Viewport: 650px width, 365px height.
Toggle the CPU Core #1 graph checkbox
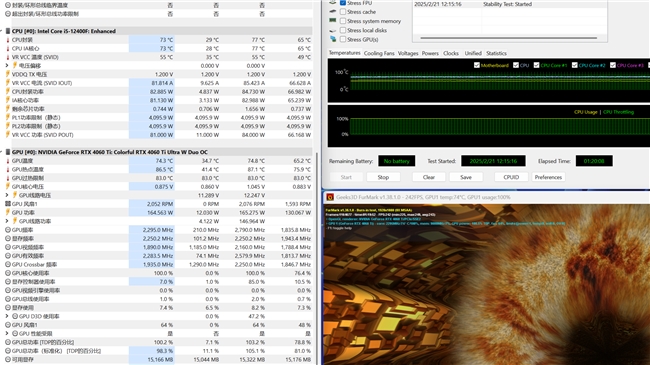pyautogui.click(x=536, y=65)
